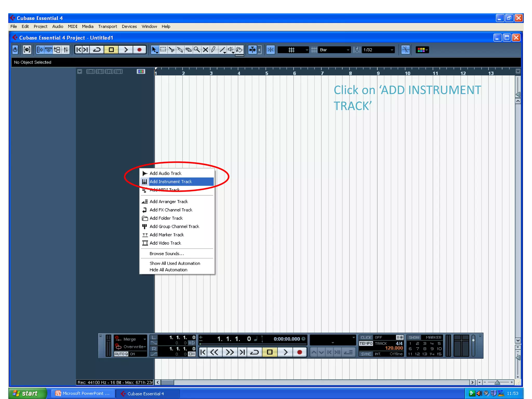Screen dimensions: 532x399
Task: Open the Merge record mode dropdown
Action: 131,339
